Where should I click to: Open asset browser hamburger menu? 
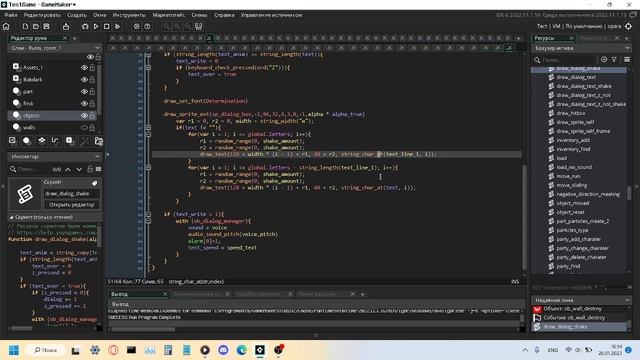[627, 60]
